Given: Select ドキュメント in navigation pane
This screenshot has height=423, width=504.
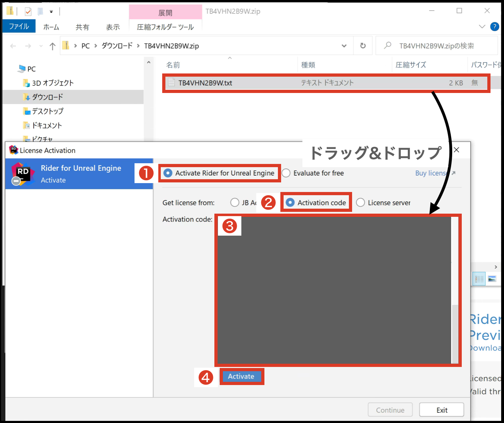Looking at the screenshot, I should tap(43, 125).
